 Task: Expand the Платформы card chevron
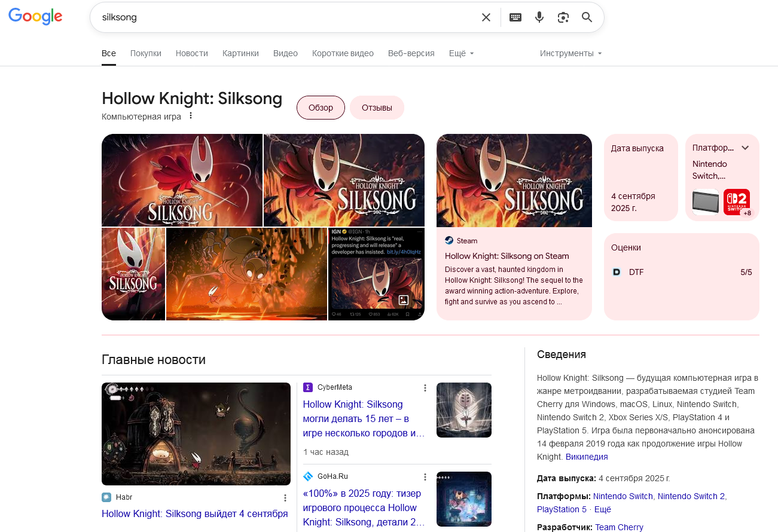[x=745, y=148]
